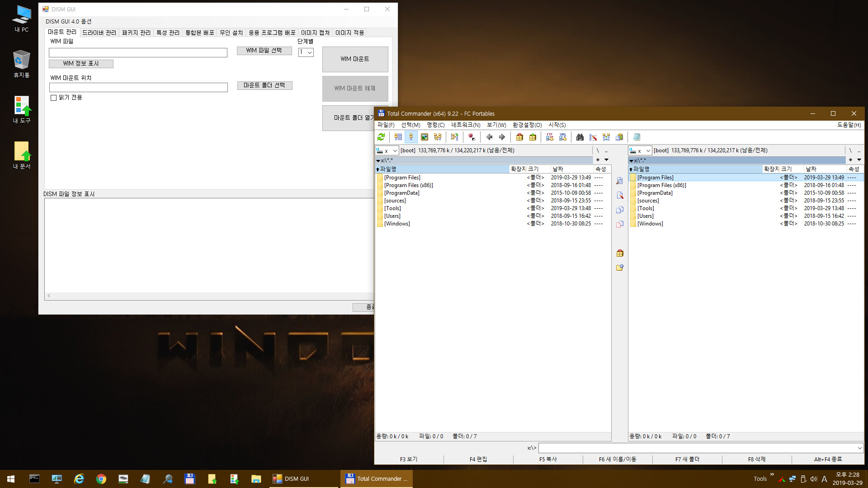Click the WIM 파일 선택 button
The height and width of the screenshot is (488, 868).
tap(264, 51)
